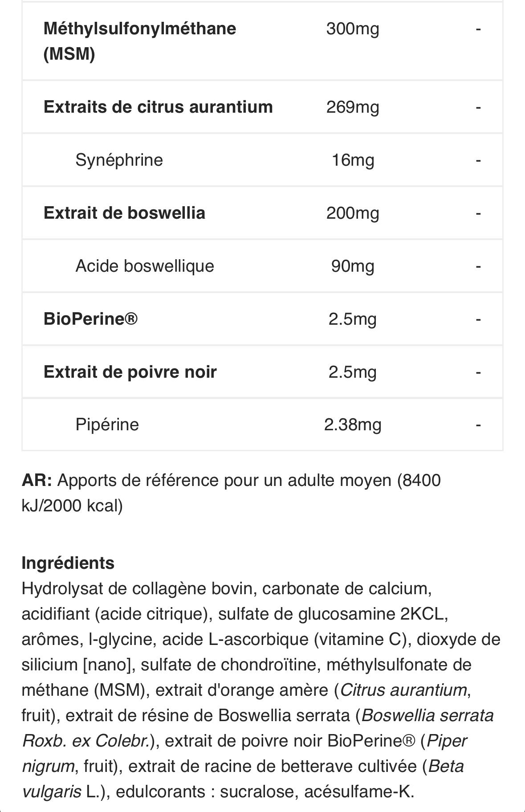Viewport: 525px width, 812px height.
Task: Click the 2.5mg value in BioPerine® row
Action: [x=352, y=319]
